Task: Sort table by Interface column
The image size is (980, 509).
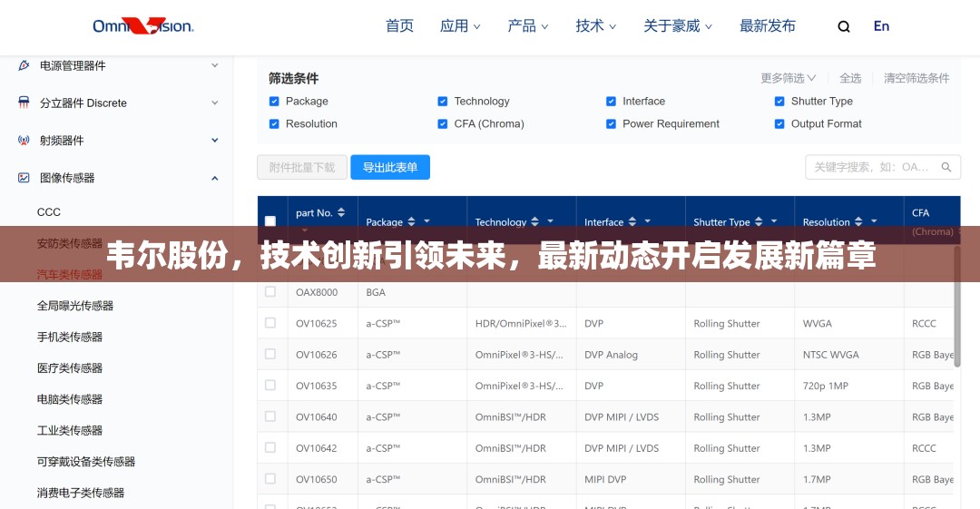Action: [x=632, y=221]
